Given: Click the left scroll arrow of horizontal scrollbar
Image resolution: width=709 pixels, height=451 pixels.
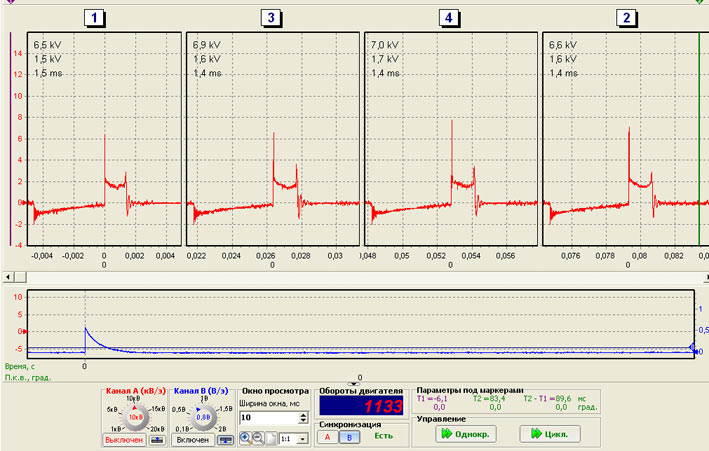Looking at the screenshot, I should (8, 276).
